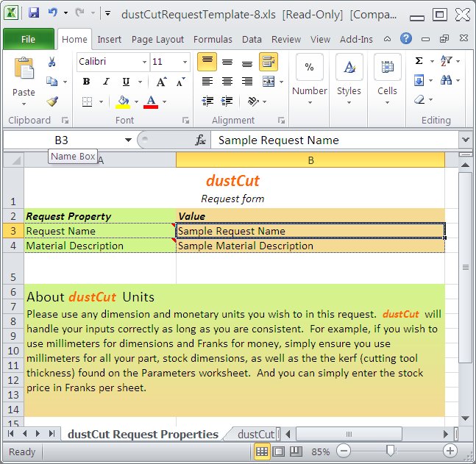Click the Fill down icon

(419, 80)
